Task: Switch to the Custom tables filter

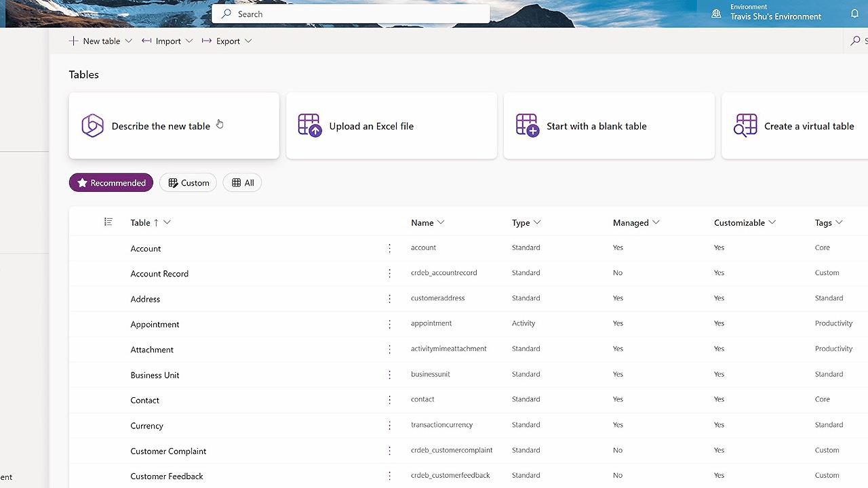Action: [x=188, y=182]
